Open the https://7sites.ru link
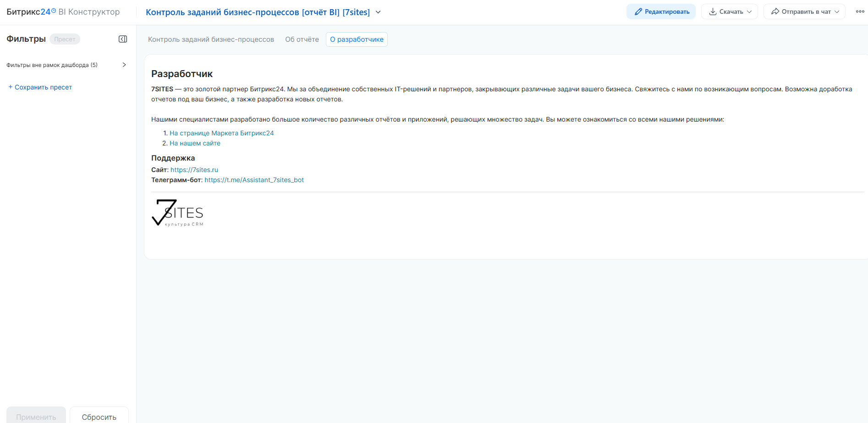 tap(194, 170)
